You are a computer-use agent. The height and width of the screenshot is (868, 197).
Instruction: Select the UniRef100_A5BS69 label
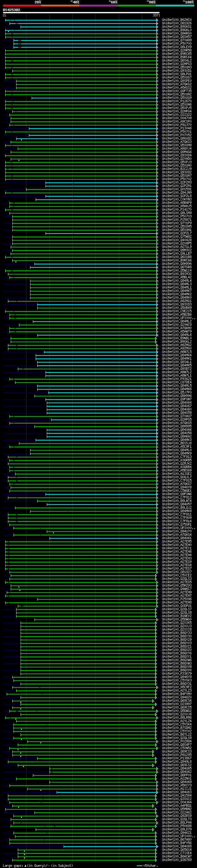(176, 470)
